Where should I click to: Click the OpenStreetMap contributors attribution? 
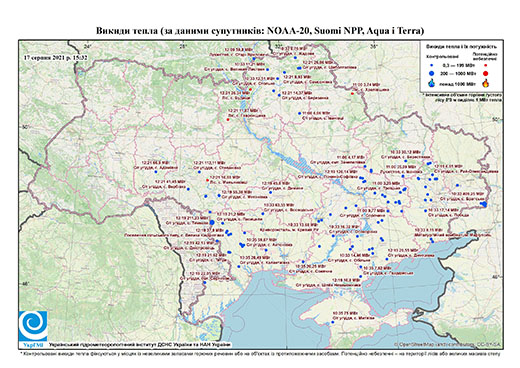click(448, 344)
